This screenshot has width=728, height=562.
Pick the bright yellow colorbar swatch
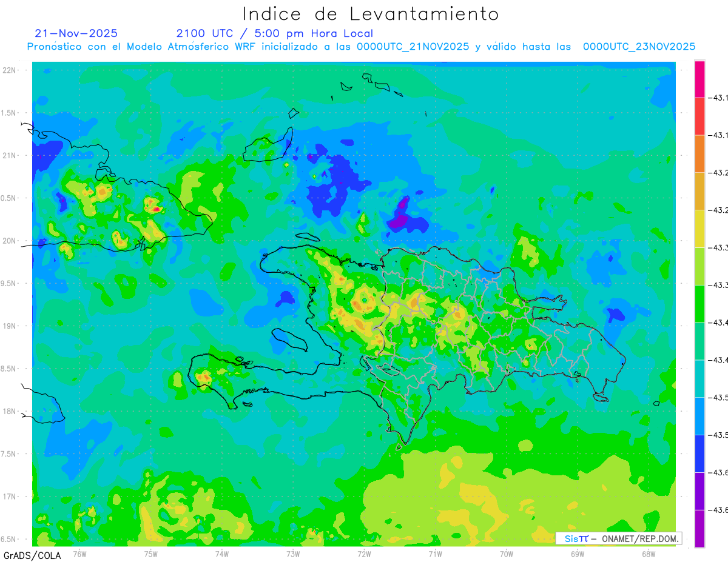[x=699, y=229]
